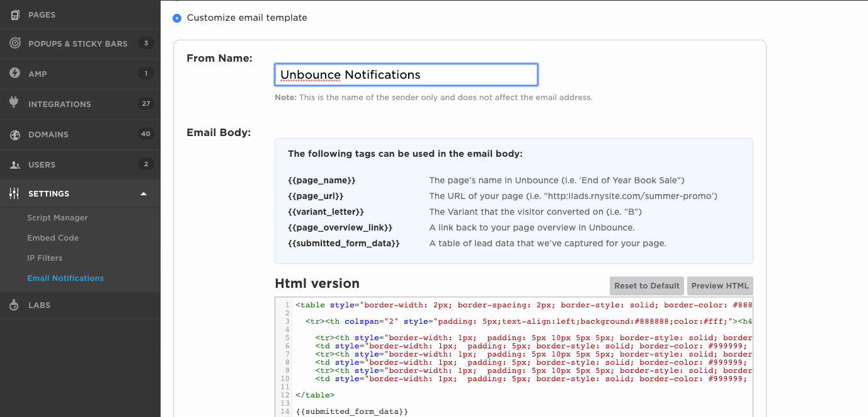Click the Labs flask icon

pyautogui.click(x=14, y=305)
